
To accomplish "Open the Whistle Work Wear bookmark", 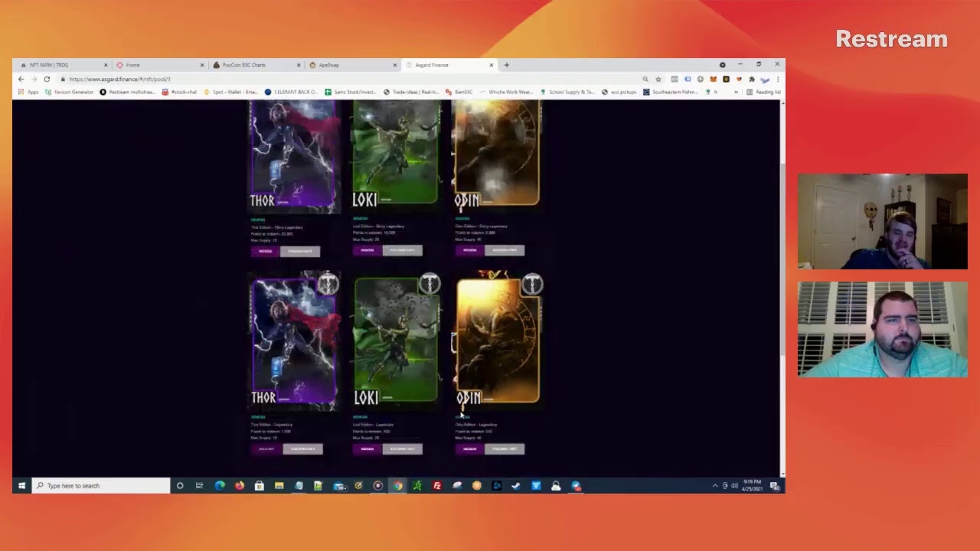I will pos(506,92).
